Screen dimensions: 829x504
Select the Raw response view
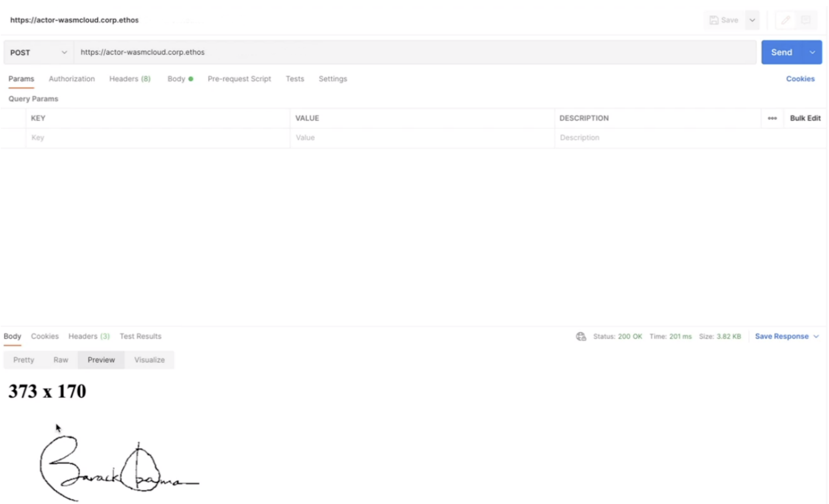[61, 360]
